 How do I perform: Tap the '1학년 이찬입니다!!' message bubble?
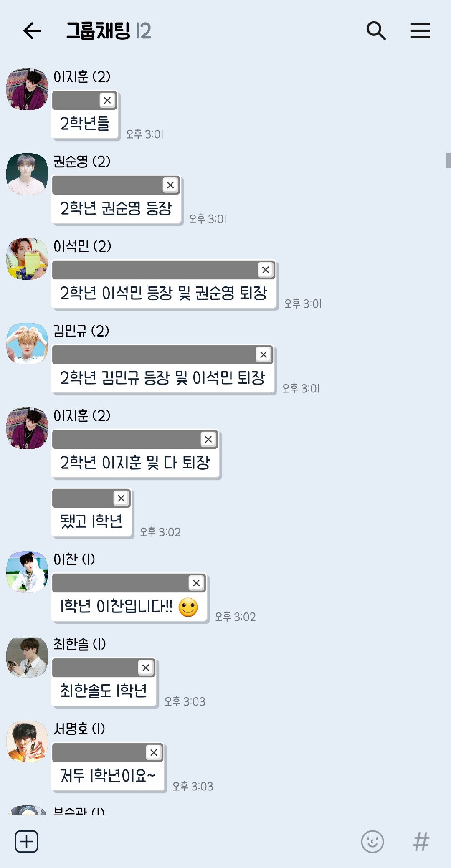(130, 598)
